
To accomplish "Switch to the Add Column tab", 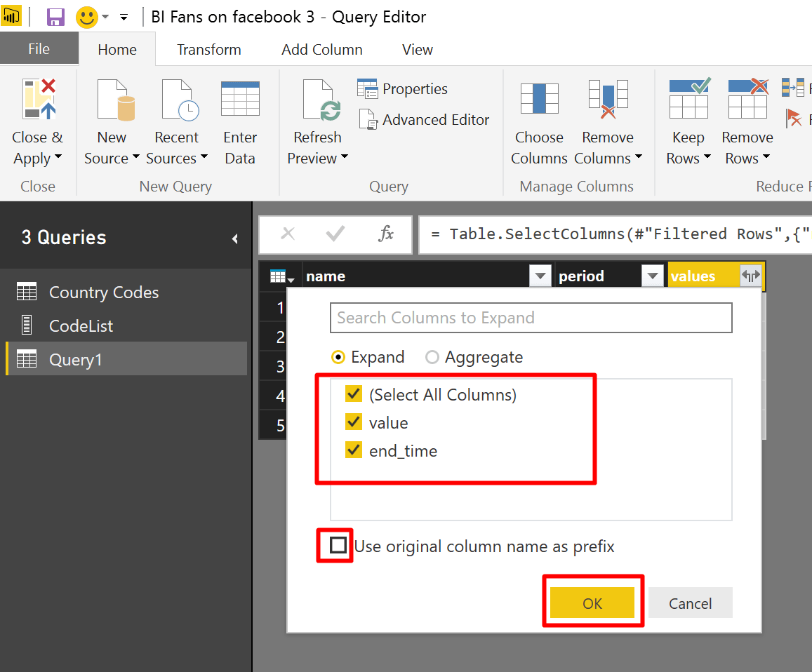I will click(321, 50).
